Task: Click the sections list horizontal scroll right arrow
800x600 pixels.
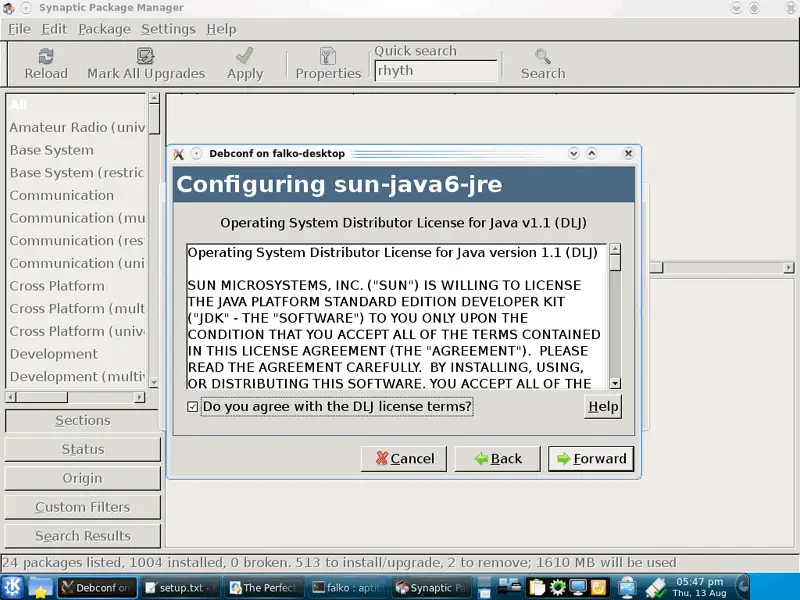Action: point(140,397)
